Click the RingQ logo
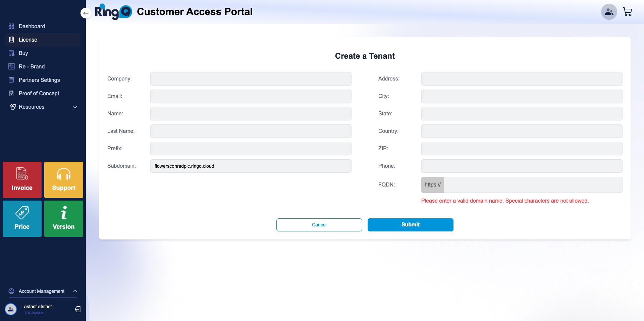This screenshot has height=321, width=644. 113,11
